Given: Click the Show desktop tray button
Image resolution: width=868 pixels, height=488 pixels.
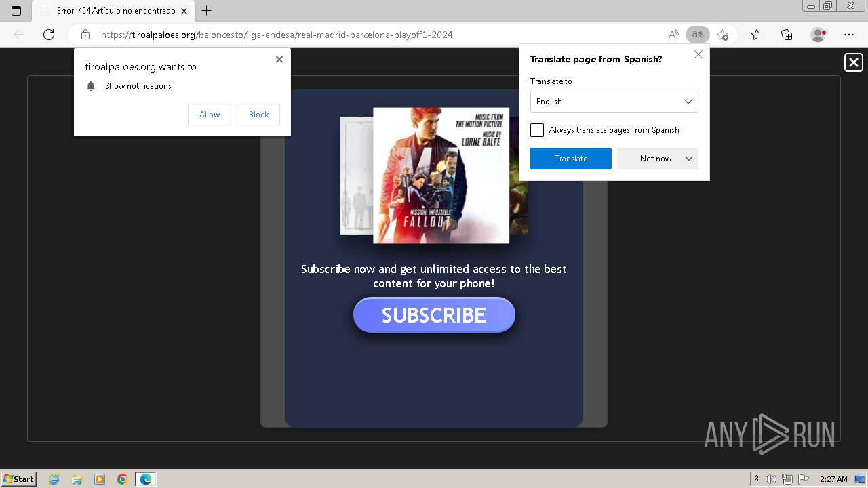Looking at the screenshot, I should [x=861, y=479].
